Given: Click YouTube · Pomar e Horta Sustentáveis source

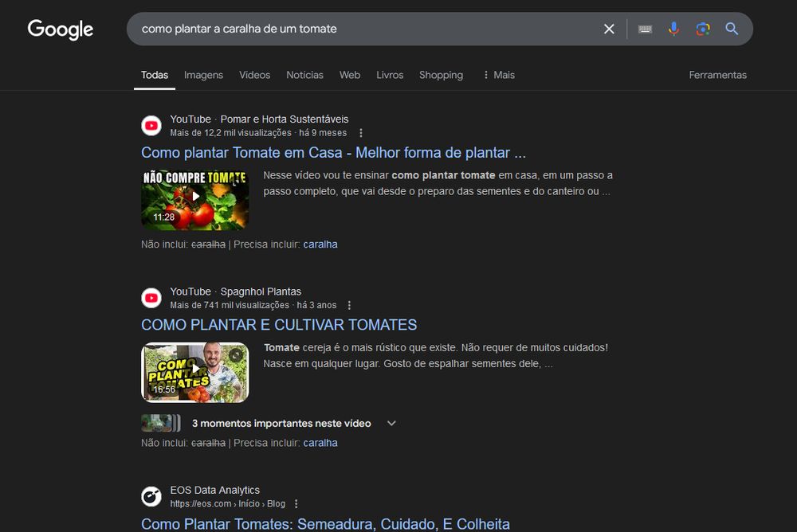Looking at the screenshot, I should pos(259,119).
